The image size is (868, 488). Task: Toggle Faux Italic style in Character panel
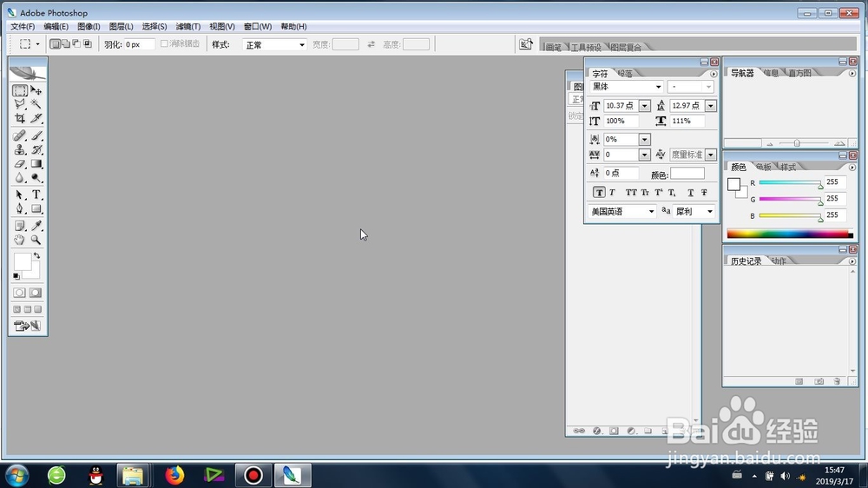612,192
